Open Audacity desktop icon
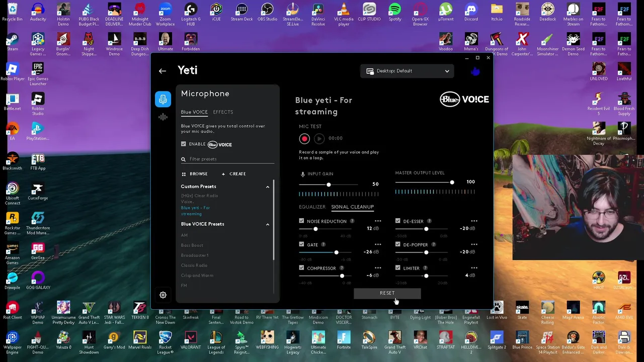Screen dimensions: 644x362 pyautogui.click(x=38, y=13)
